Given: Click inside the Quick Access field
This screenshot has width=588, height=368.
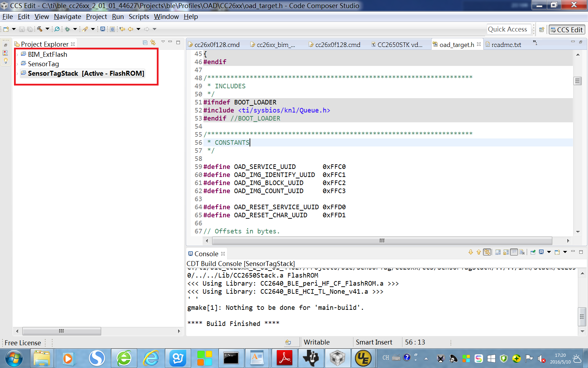Looking at the screenshot, I should point(508,29).
